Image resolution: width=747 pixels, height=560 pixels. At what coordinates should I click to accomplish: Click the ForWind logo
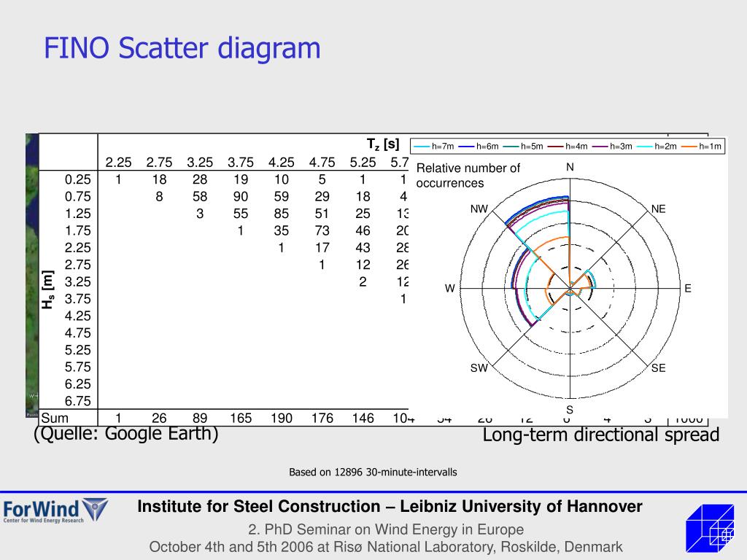pos(55,510)
